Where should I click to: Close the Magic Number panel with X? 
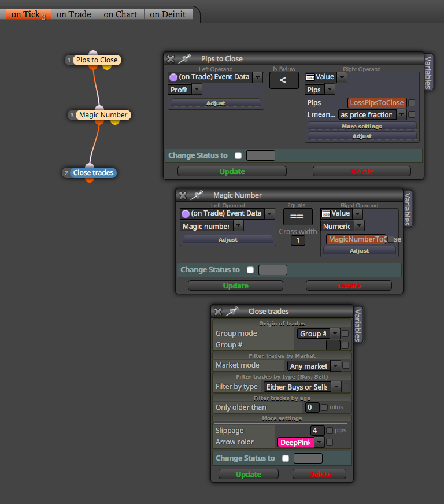(x=183, y=195)
